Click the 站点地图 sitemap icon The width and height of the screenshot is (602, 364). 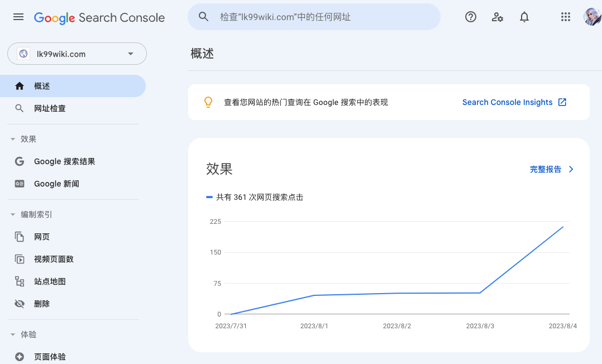point(20,281)
